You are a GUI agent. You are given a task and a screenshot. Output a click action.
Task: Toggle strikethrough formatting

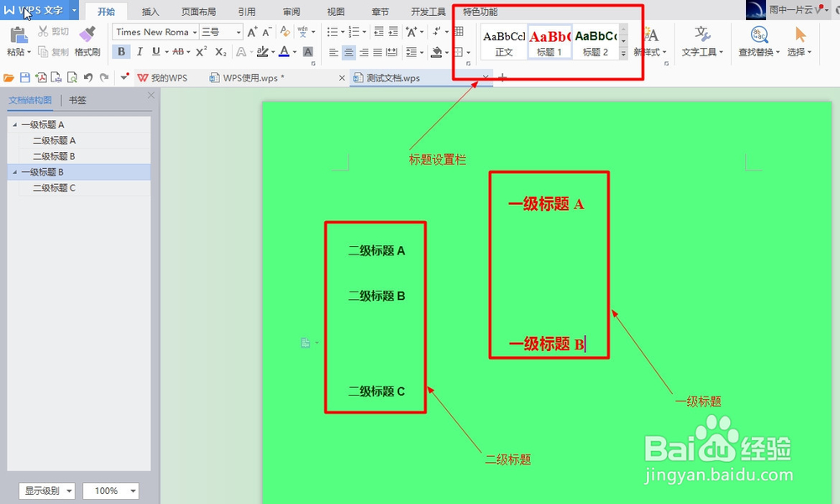pyautogui.click(x=178, y=50)
